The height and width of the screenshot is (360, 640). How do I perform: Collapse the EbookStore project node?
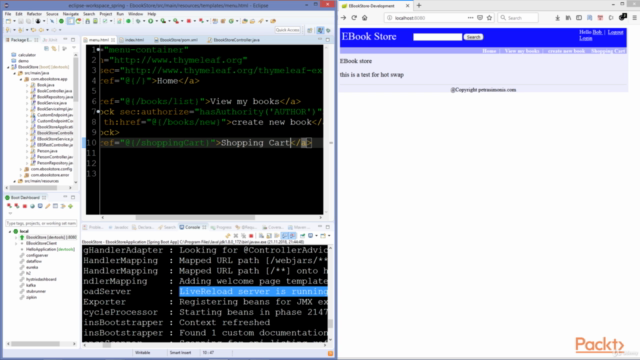pos(9,67)
